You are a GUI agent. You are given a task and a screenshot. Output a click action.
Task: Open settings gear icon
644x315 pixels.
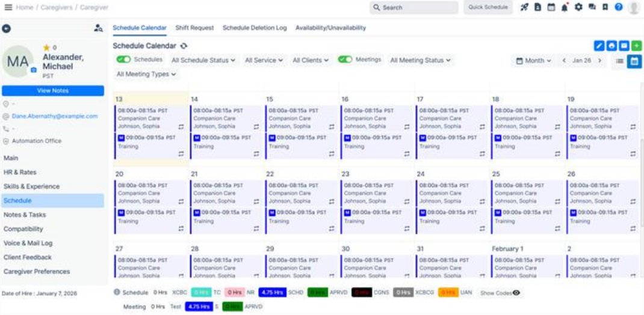[x=578, y=7]
